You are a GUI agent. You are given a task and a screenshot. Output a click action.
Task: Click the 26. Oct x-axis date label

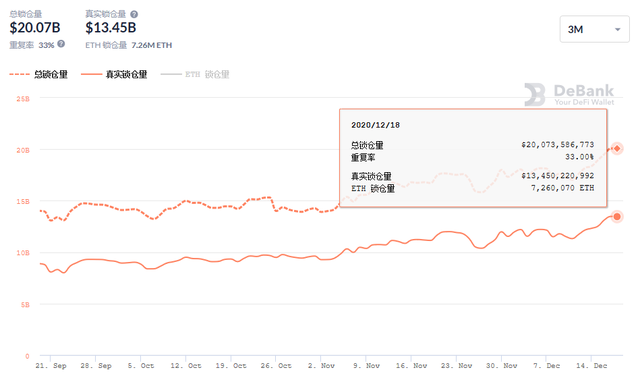pyautogui.click(x=276, y=365)
